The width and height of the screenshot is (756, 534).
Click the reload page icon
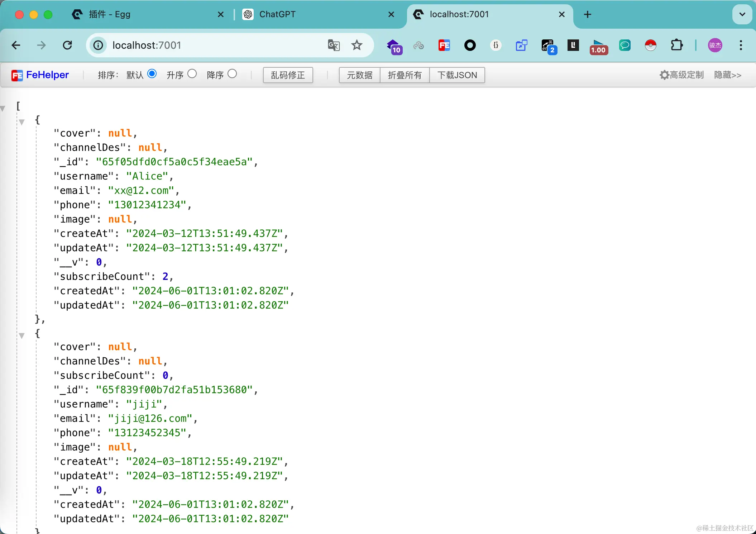coord(67,46)
